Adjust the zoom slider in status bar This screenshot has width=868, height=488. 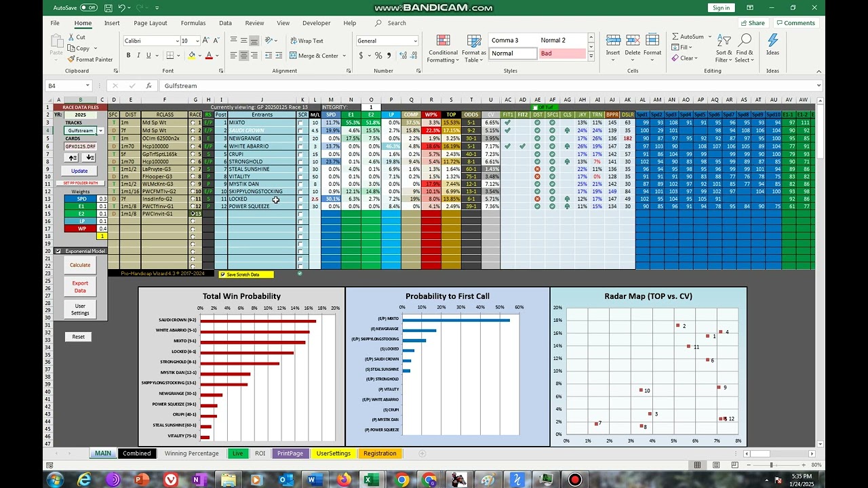coord(771,465)
